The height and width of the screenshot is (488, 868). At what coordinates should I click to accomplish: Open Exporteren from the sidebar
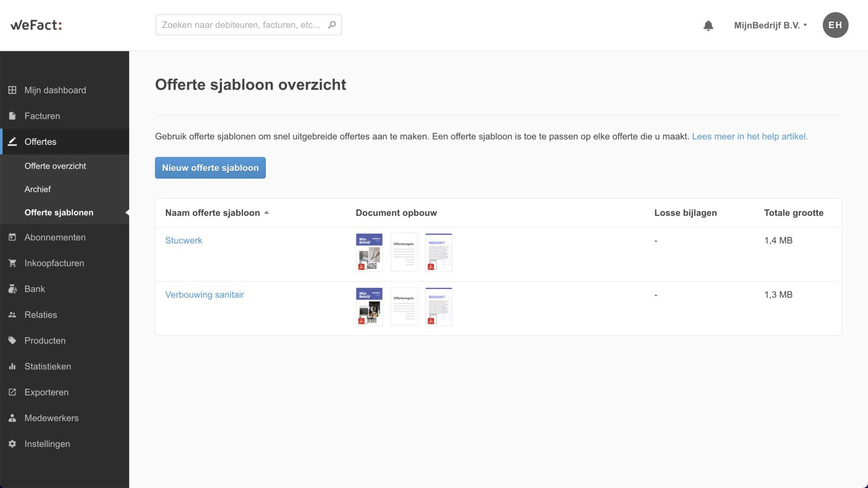coord(46,392)
